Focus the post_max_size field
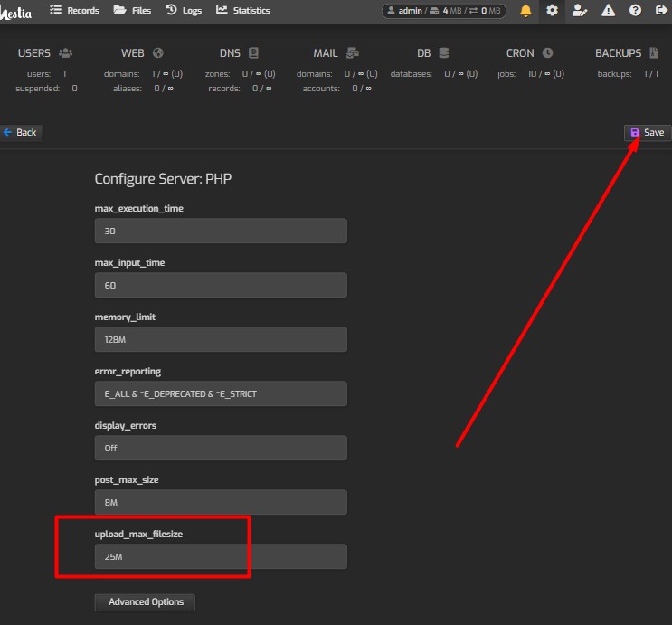The image size is (672, 625). tap(221, 502)
